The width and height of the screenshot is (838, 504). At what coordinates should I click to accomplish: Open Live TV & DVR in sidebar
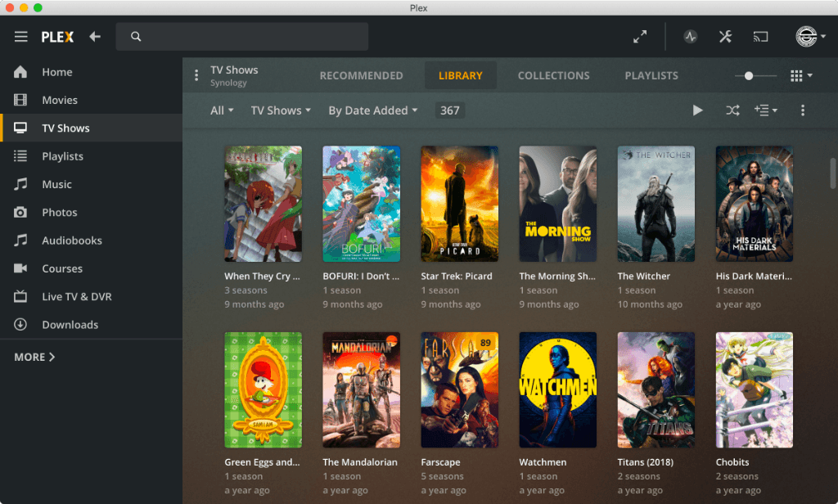(x=76, y=296)
